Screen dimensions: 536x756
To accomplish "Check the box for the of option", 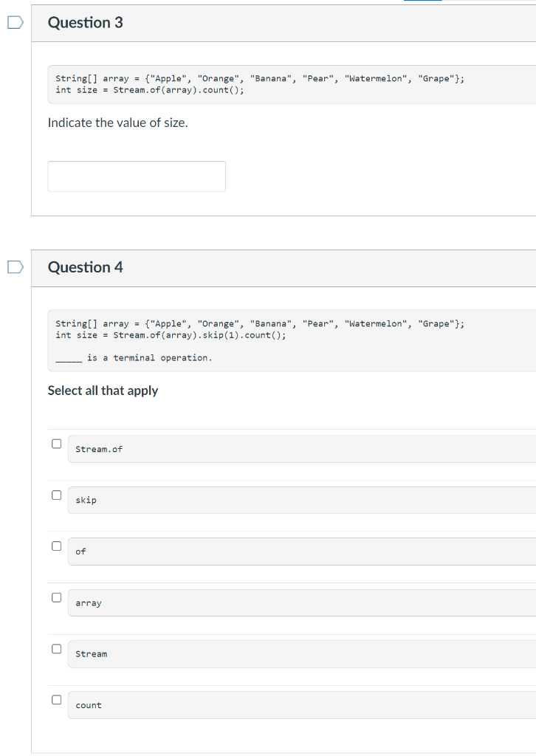I will coord(56,546).
